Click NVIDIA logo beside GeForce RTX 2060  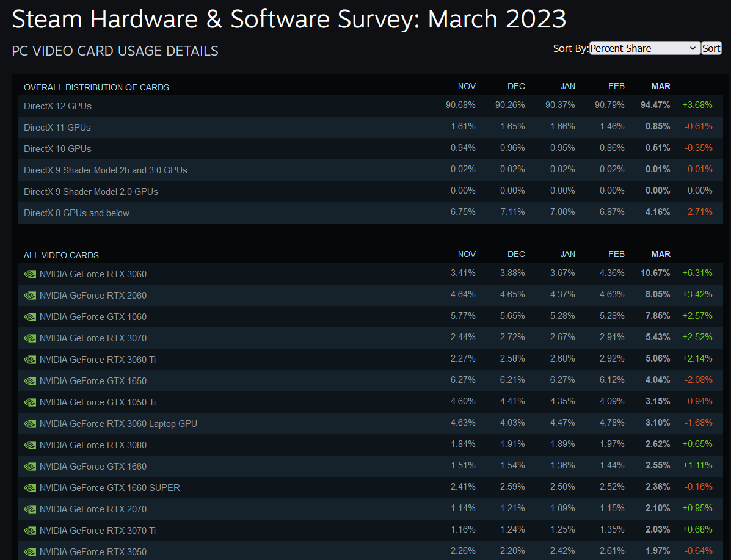point(30,296)
